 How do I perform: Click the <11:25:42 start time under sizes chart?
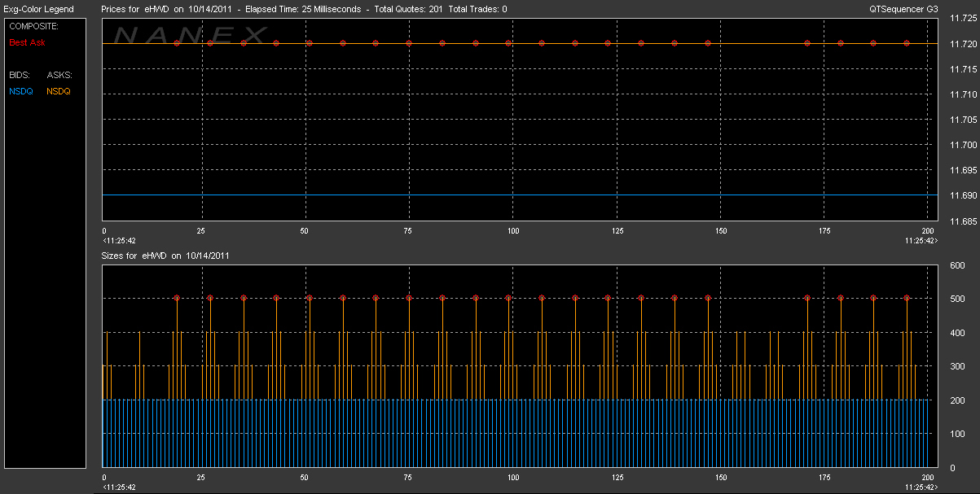[119, 487]
